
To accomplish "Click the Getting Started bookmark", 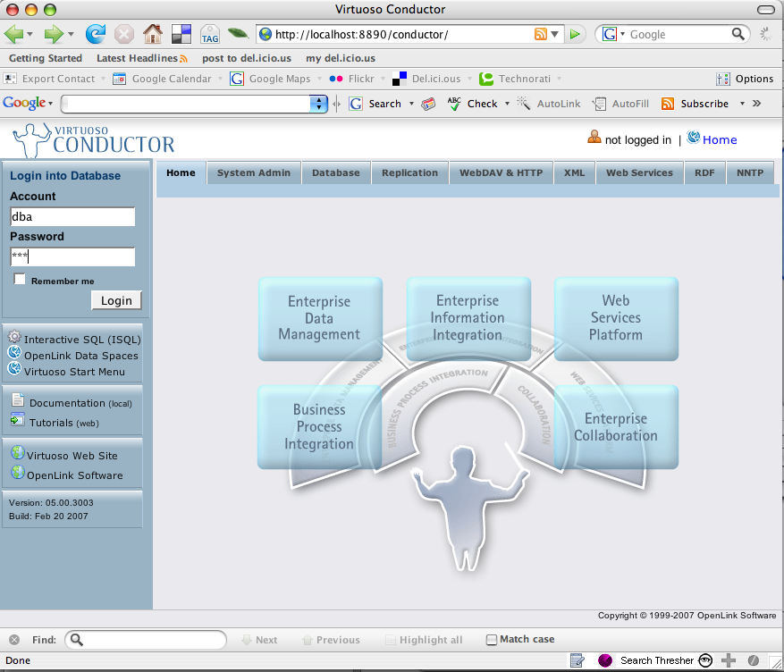I will pos(46,58).
